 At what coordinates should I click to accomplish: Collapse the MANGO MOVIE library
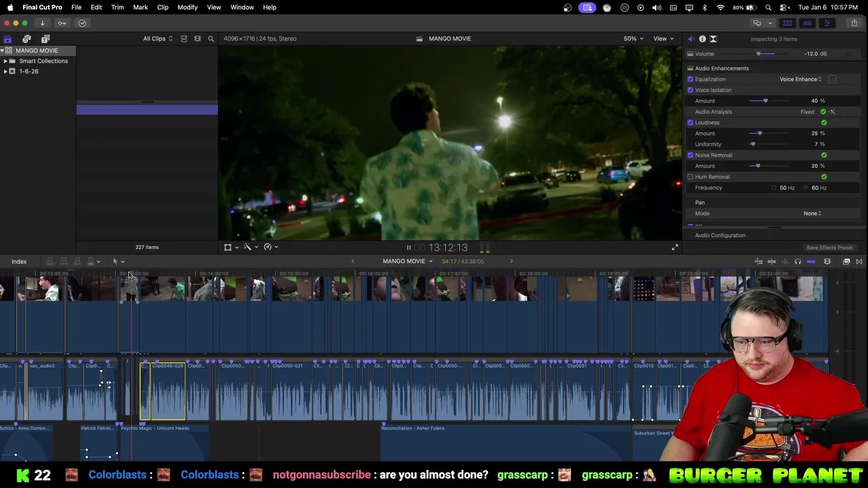point(2,51)
